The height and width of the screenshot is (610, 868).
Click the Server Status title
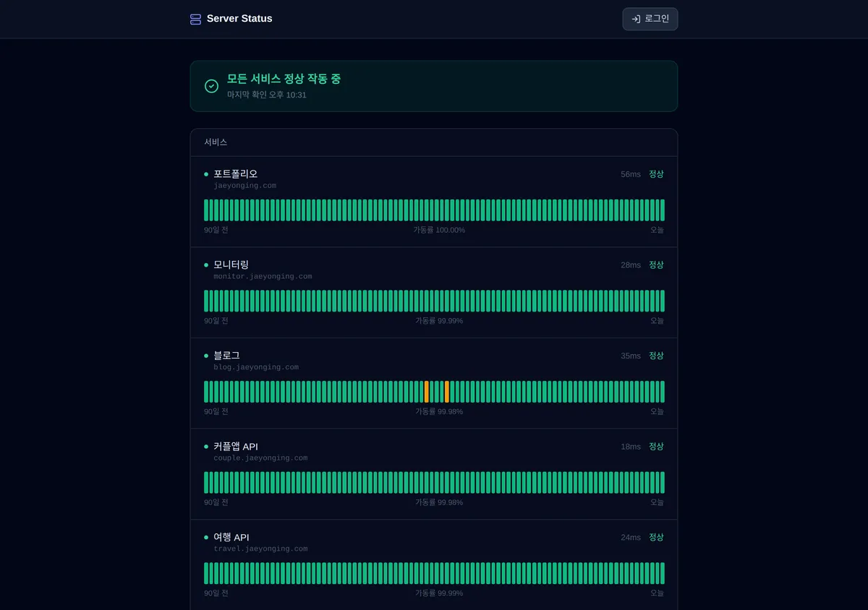click(x=239, y=19)
